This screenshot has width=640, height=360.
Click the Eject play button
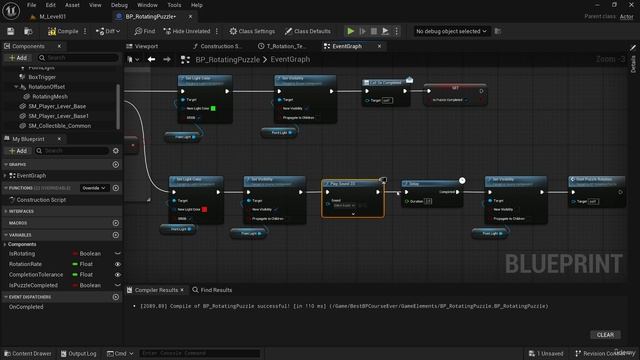point(385,31)
